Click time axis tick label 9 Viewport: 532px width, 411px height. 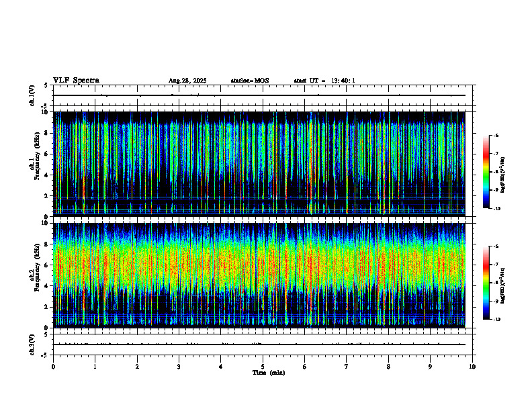point(430,367)
